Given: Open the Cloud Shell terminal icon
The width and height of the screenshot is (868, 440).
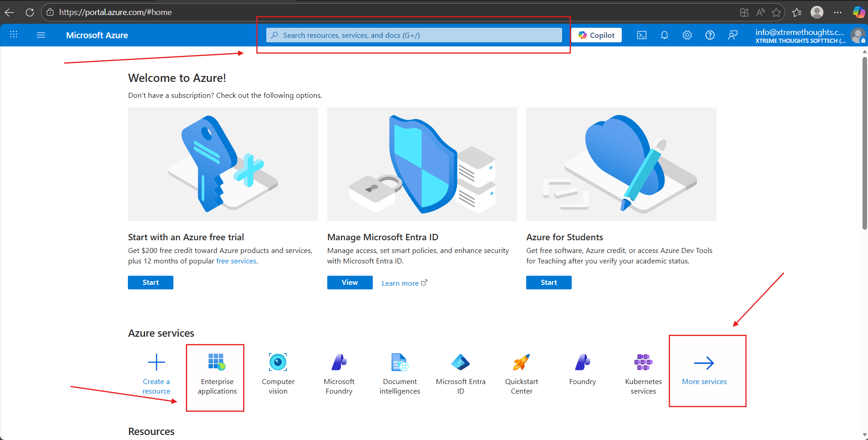Looking at the screenshot, I should pyautogui.click(x=642, y=35).
